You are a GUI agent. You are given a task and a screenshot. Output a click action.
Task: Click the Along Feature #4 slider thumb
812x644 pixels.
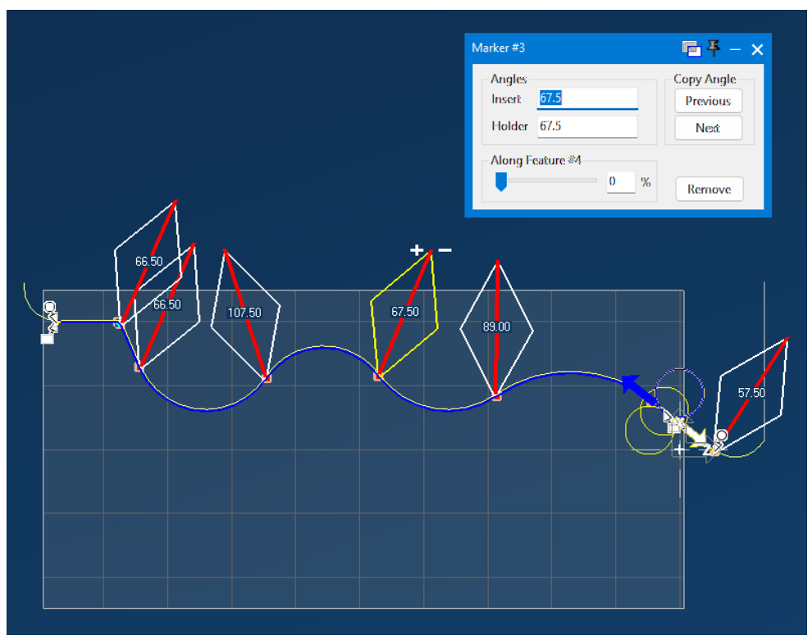(x=501, y=181)
